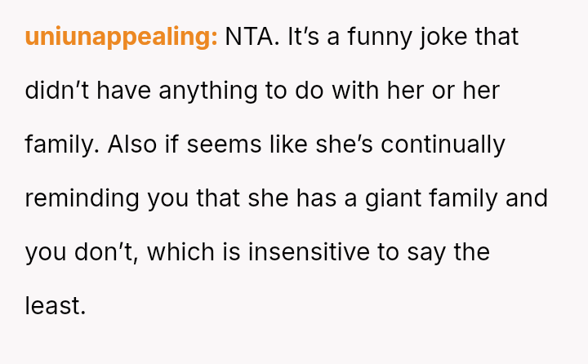Click the word "has" before "a giant"
This screenshot has width=588, height=364.
[x=320, y=199]
